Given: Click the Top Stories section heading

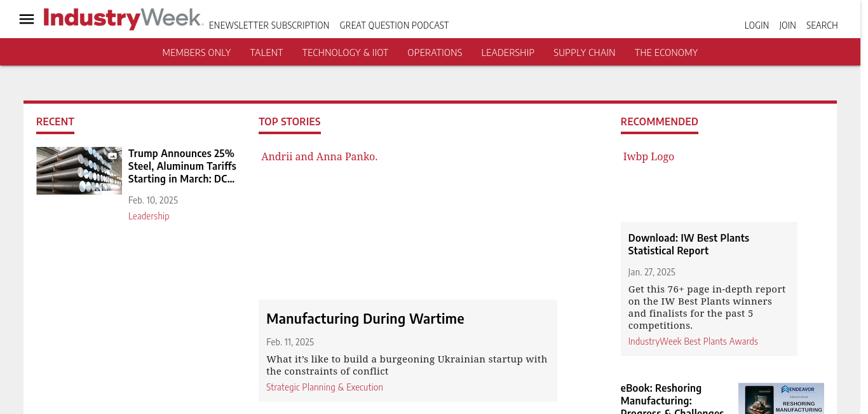Looking at the screenshot, I should point(290,121).
